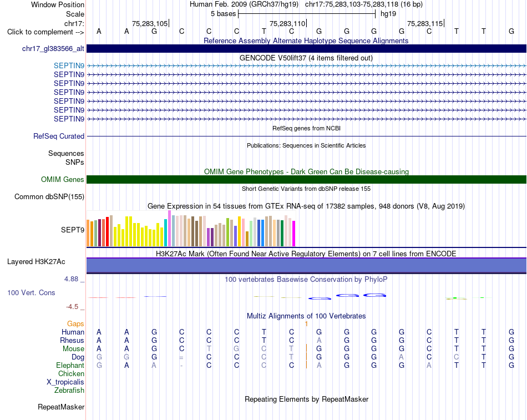Image resolution: width=527 pixels, height=420 pixels.
Task: Click 'Multiz Alignments of 100 Vertebrates' title
Action: coord(306,316)
